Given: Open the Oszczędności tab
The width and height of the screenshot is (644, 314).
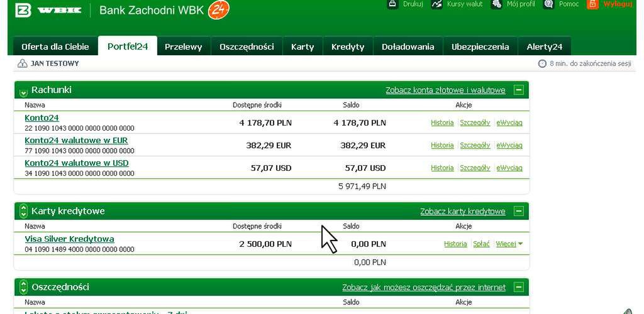Looking at the screenshot, I should coord(247,46).
